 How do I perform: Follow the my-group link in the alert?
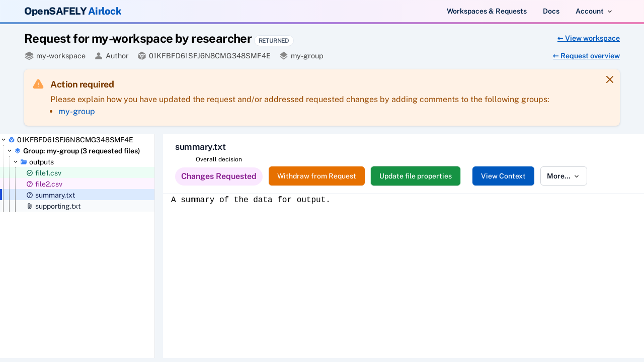[x=76, y=111]
